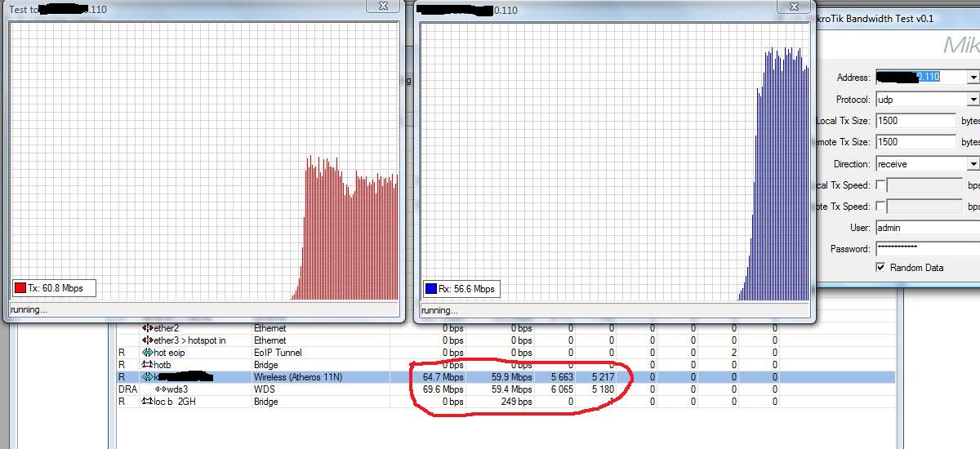The height and width of the screenshot is (449, 980).
Task: Click the 59.9 Mbps cell
Action: coord(512,377)
